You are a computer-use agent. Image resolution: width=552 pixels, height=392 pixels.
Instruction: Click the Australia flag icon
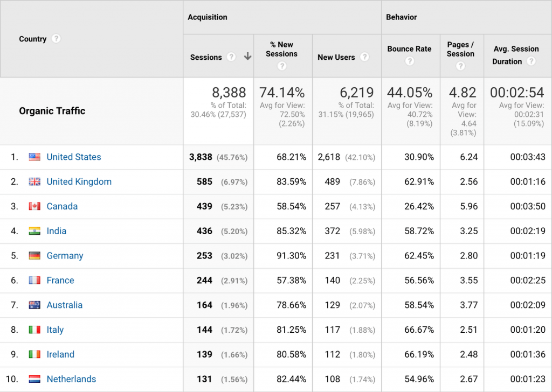coord(34,305)
